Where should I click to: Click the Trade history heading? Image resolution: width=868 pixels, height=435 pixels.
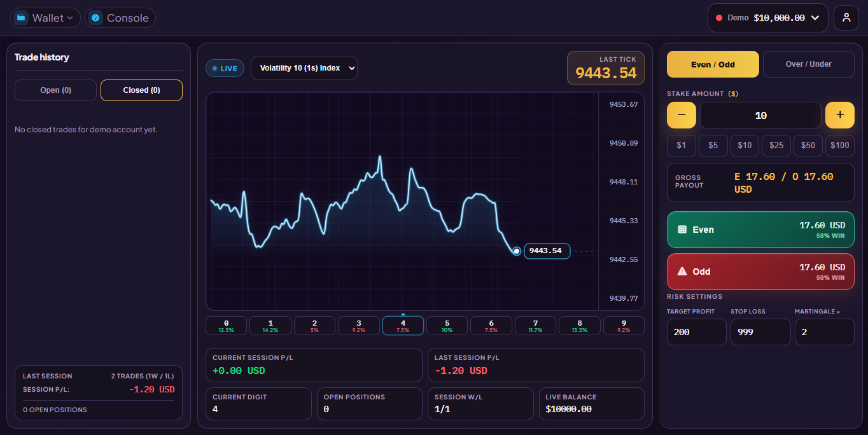pos(42,57)
